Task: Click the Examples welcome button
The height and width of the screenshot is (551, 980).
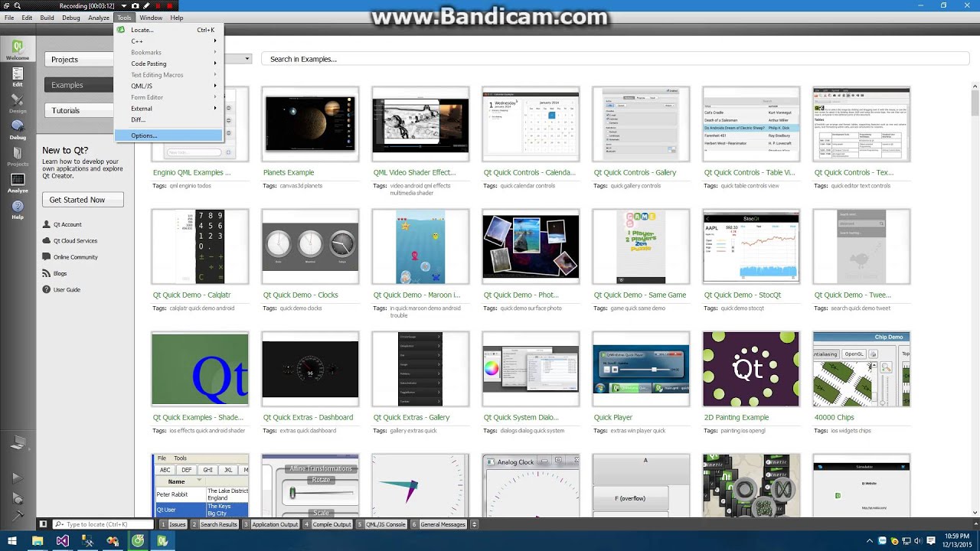Action: click(78, 85)
